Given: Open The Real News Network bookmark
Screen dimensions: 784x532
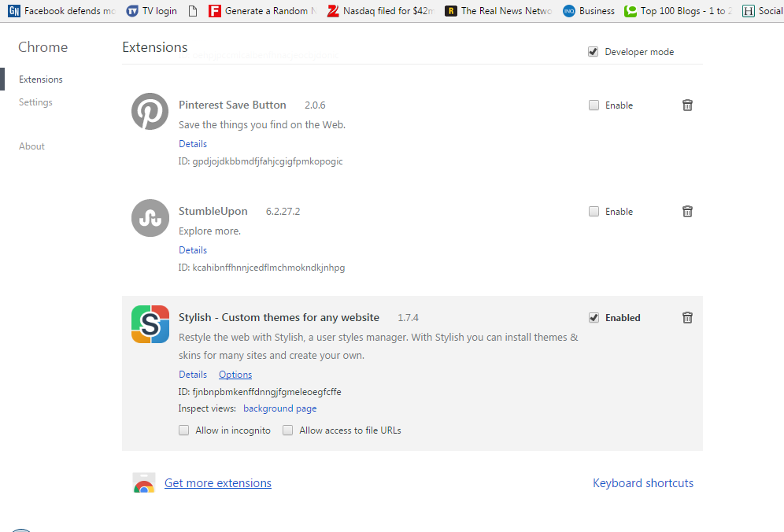Looking at the screenshot, I should click(499, 10).
